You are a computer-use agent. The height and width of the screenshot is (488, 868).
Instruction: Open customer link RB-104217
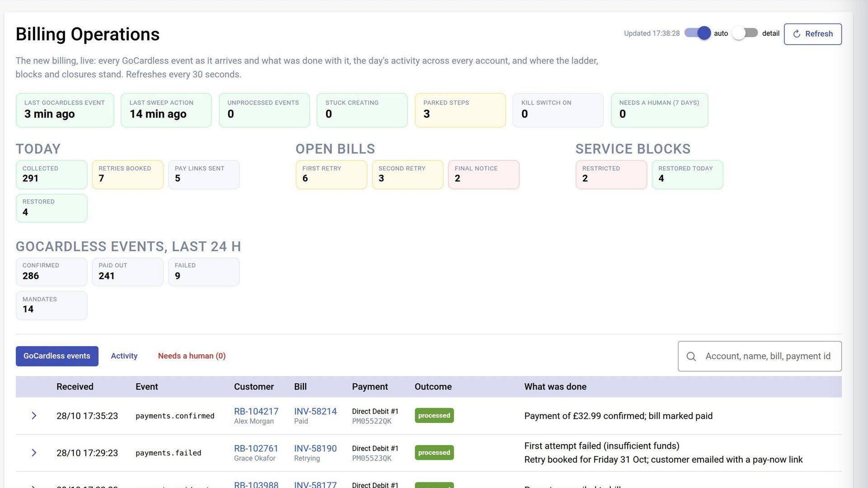pyautogui.click(x=256, y=411)
